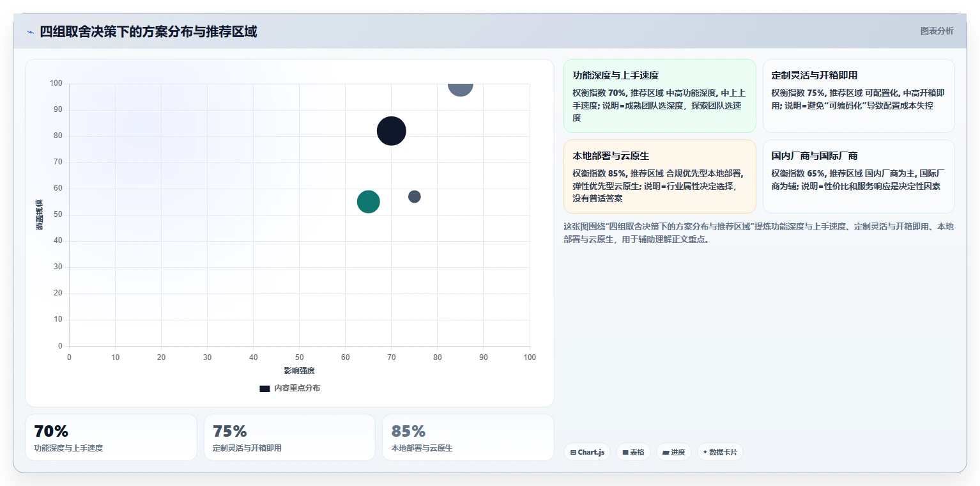980x486 pixels.
Task: Click the teal green bubble
Action: coord(369,201)
